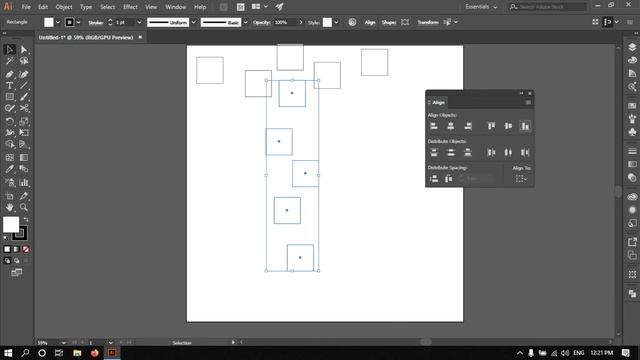Click the None color button

point(25,249)
